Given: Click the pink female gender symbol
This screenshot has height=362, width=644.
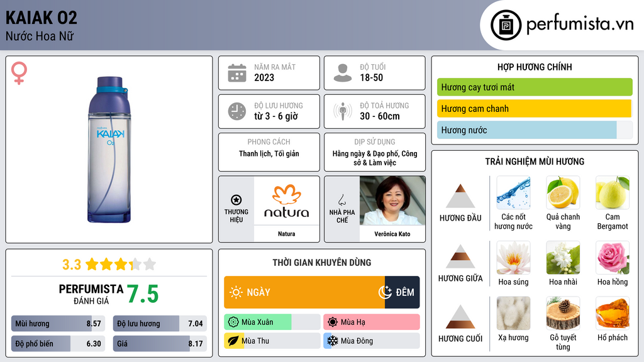Looking at the screenshot, I should tap(19, 73).
